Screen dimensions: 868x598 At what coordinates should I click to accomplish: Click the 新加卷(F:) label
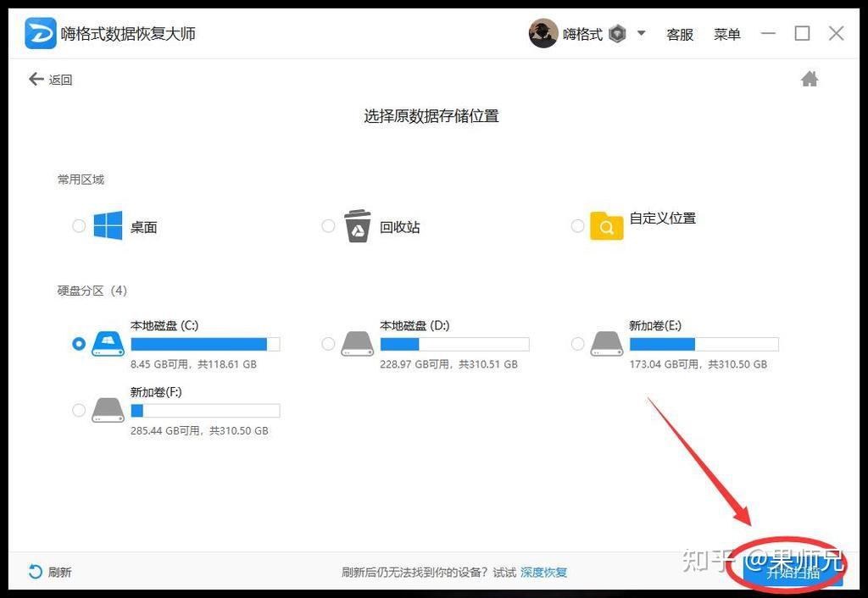(156, 391)
